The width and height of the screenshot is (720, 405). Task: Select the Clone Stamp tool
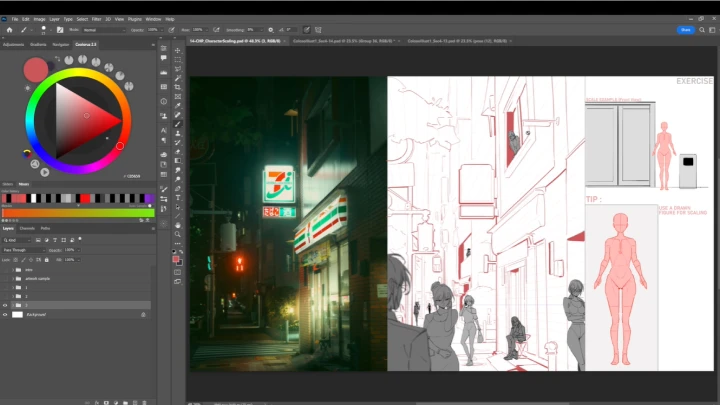pyautogui.click(x=178, y=133)
